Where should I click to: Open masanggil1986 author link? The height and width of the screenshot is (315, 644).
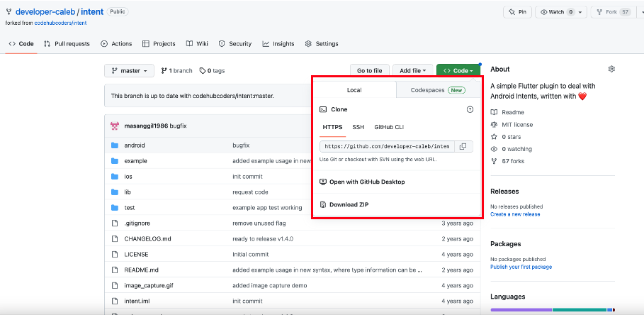point(146,126)
